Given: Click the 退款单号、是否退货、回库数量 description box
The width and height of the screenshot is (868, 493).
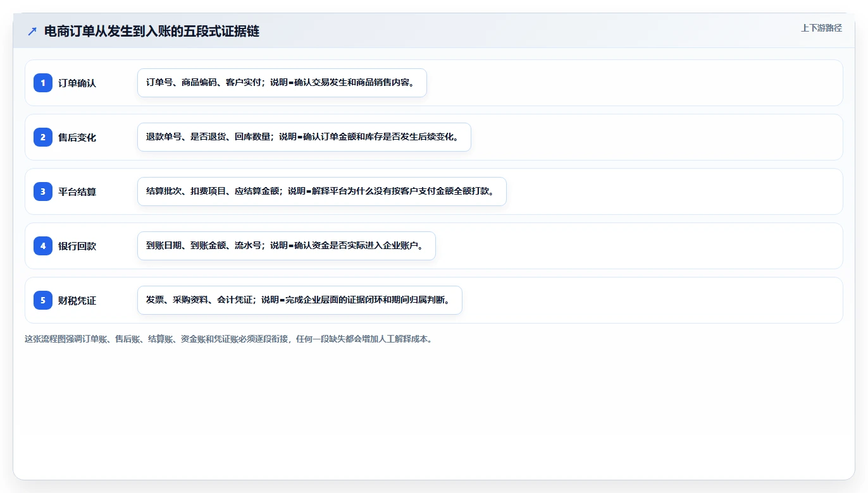Looking at the screenshot, I should 304,137.
